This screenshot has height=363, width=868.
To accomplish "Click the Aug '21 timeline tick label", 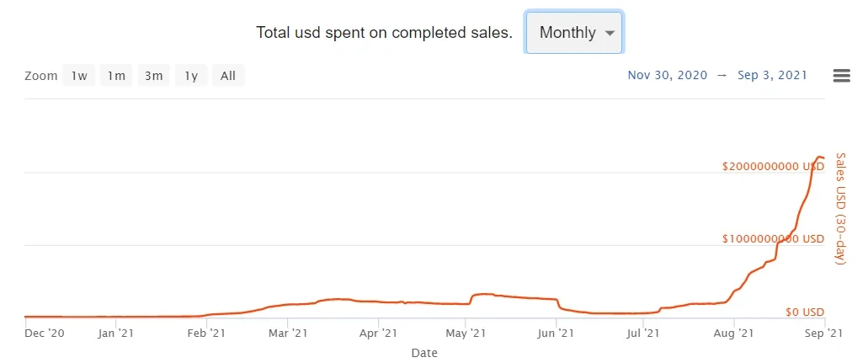I will click(735, 334).
